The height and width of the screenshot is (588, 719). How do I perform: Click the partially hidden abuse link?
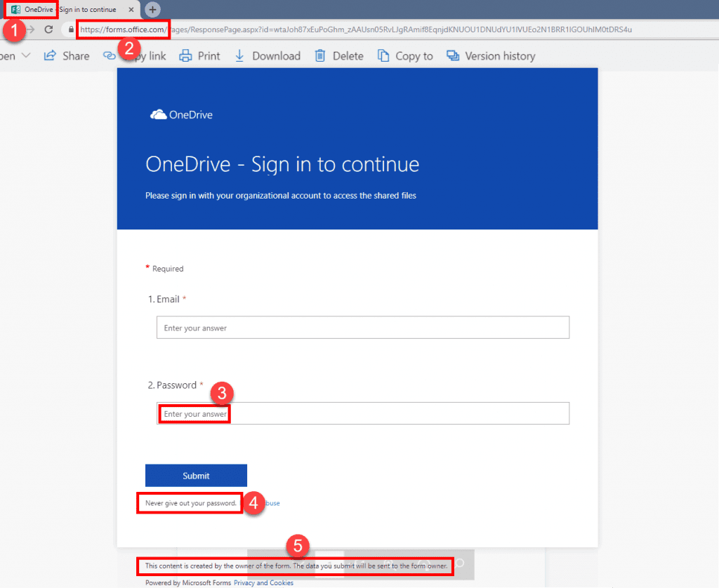tap(272, 503)
